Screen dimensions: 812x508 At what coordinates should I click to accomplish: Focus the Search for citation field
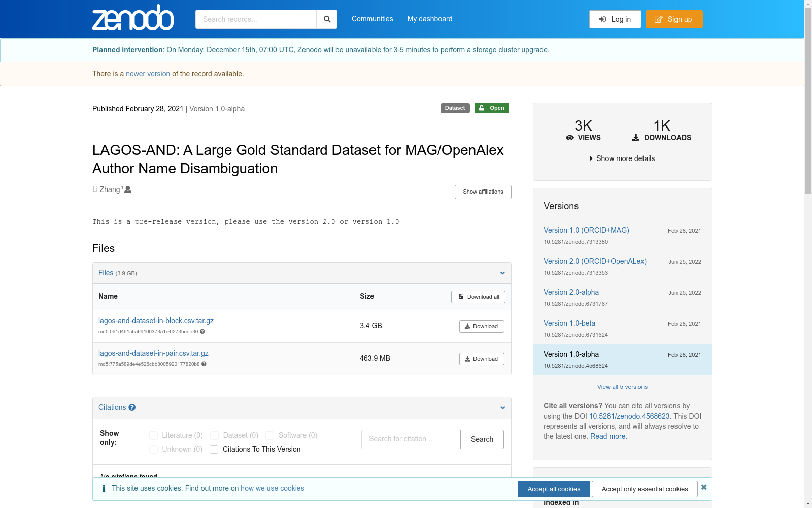[x=411, y=439]
